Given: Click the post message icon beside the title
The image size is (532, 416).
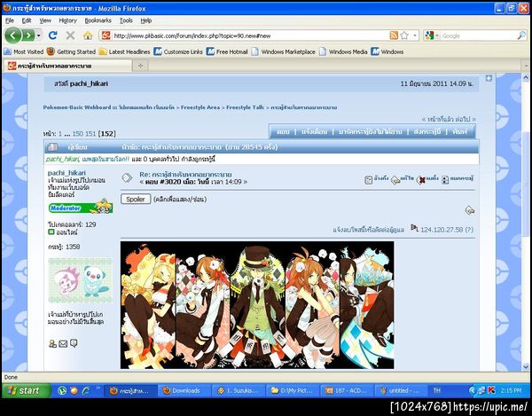Looking at the screenshot, I should point(127,177).
